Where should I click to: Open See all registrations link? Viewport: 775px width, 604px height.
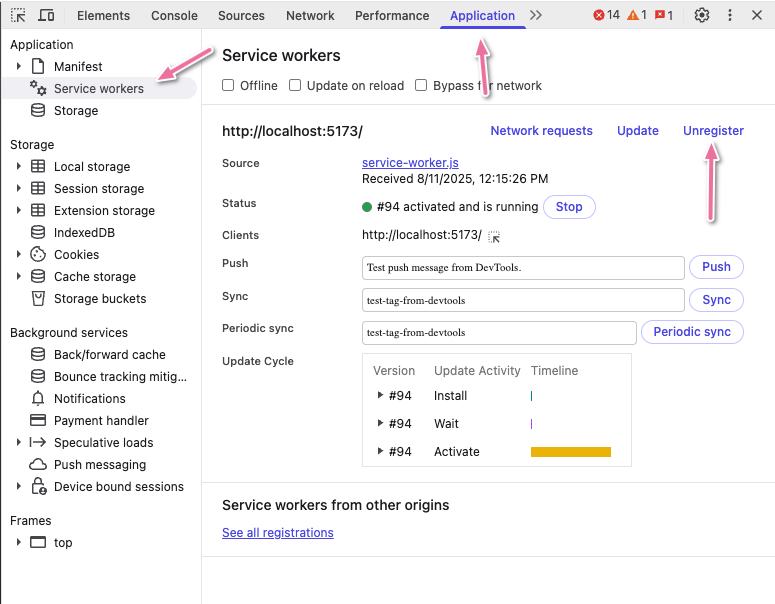[278, 533]
